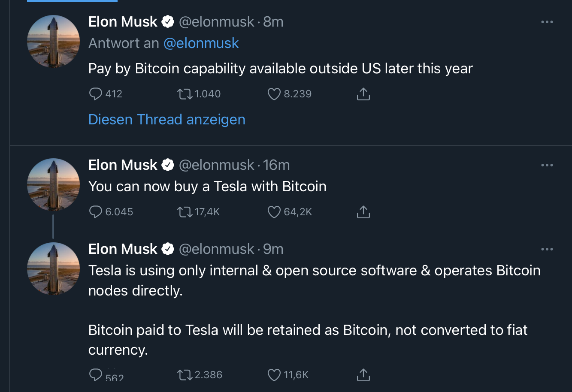Retweet the 'Pay by Bitcoin capability' tweet
This screenshot has height=392, width=572.
tap(185, 94)
